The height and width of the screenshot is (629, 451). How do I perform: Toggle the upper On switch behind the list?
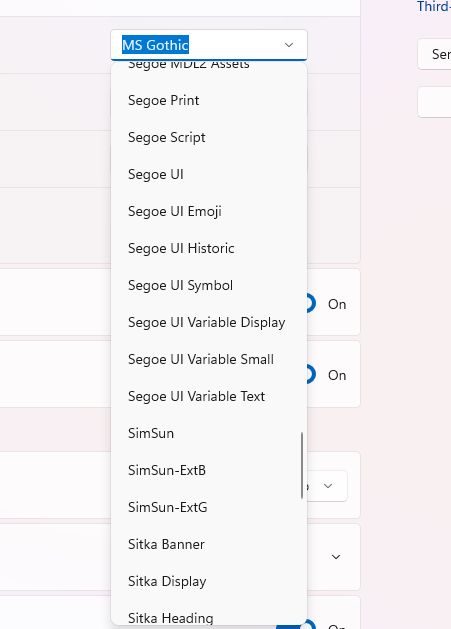click(x=312, y=304)
